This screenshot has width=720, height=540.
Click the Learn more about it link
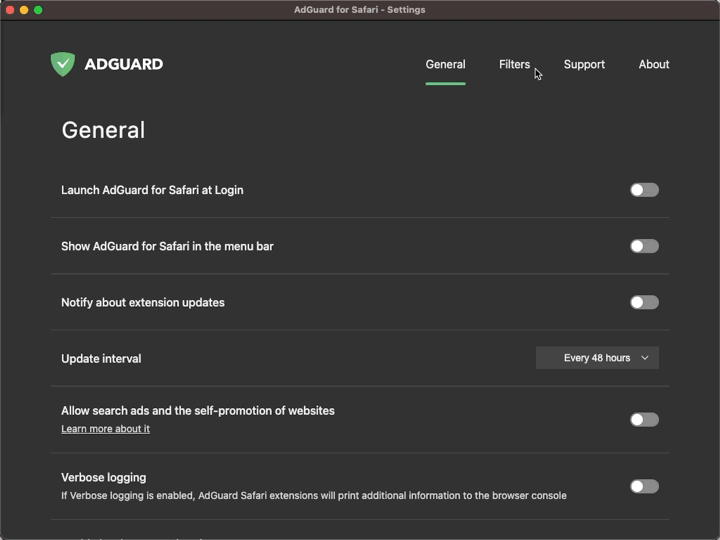106,429
